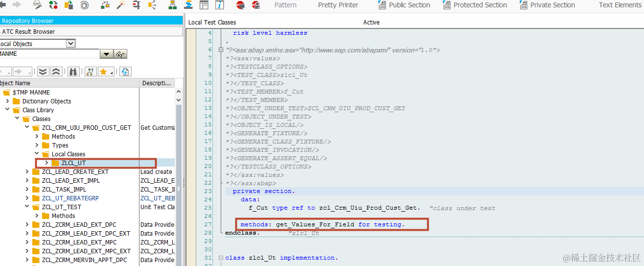
Task: Select ZCL_ZCRM_LEAD_EXT_MPC_EXT tree row
Action: pos(87,251)
